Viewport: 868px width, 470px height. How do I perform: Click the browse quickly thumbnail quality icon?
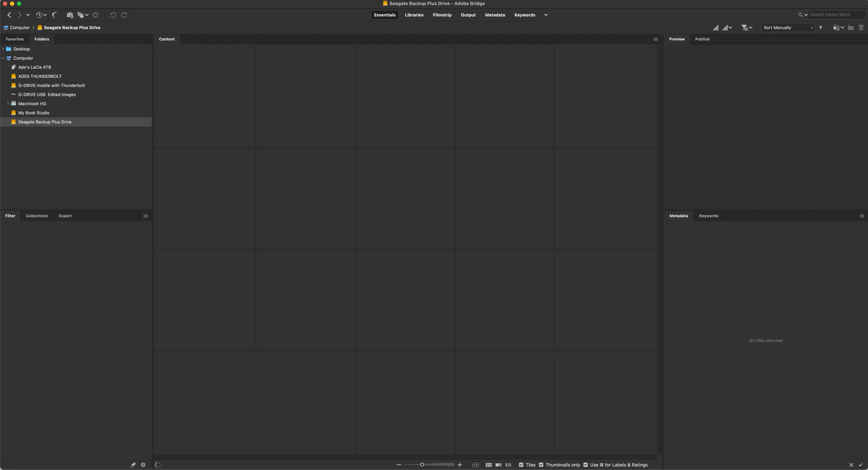715,28
